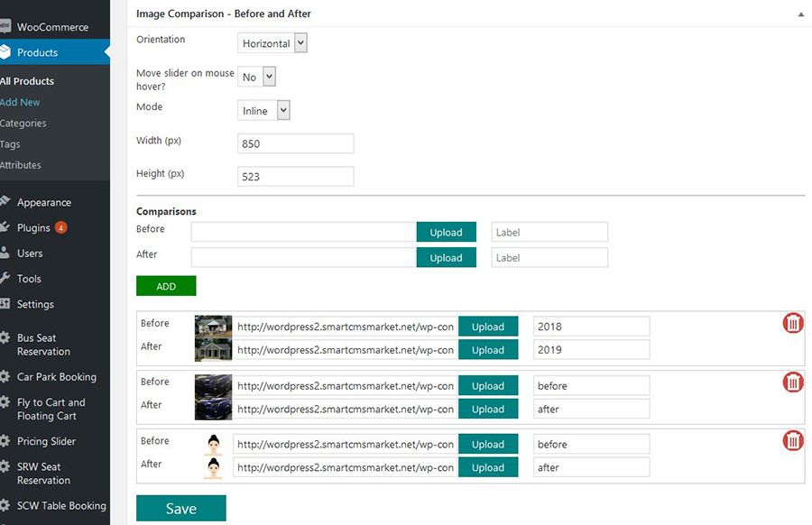Go to the Users sidebar item

(30, 253)
